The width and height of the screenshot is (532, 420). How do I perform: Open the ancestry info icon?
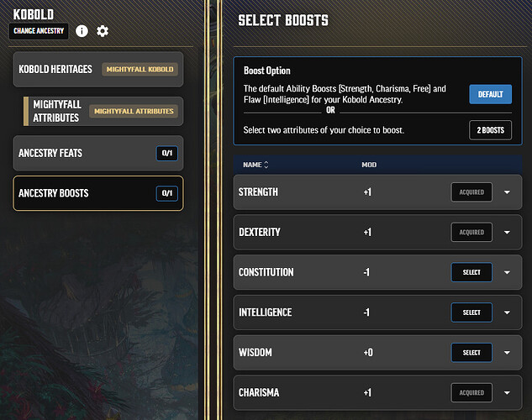tap(82, 31)
